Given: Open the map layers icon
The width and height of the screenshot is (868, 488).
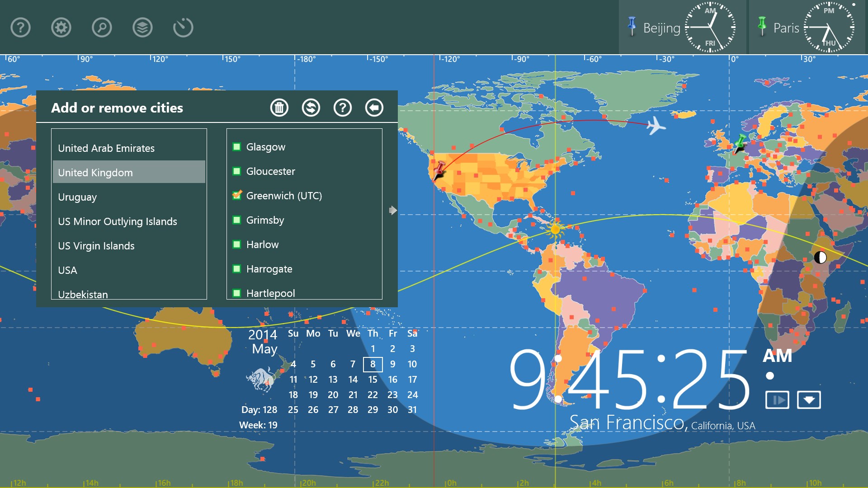Looking at the screenshot, I should coord(142,28).
